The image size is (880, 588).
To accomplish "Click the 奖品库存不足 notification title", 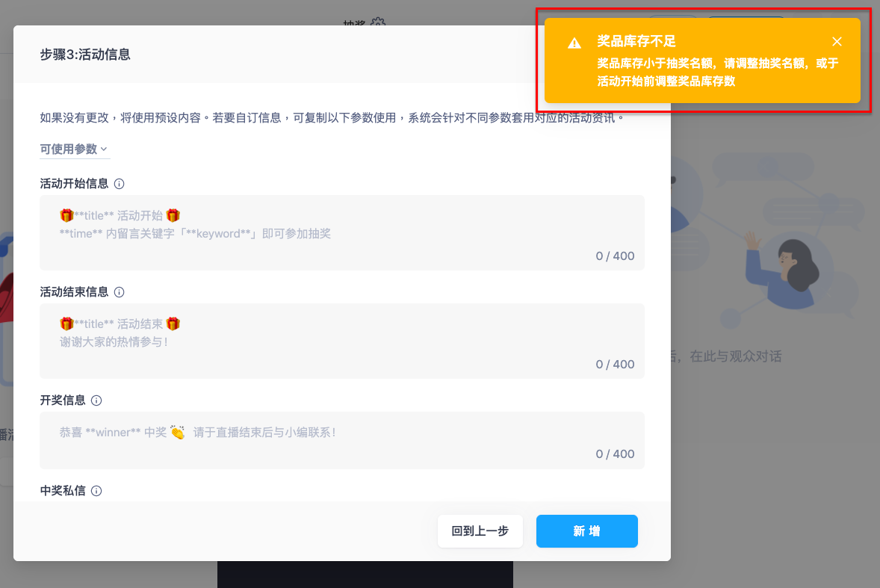I will 636,41.
